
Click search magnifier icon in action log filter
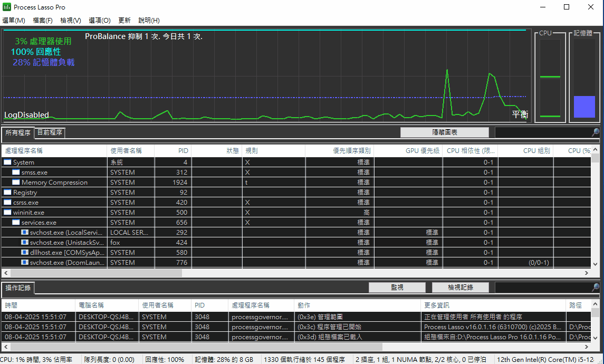coord(595,288)
